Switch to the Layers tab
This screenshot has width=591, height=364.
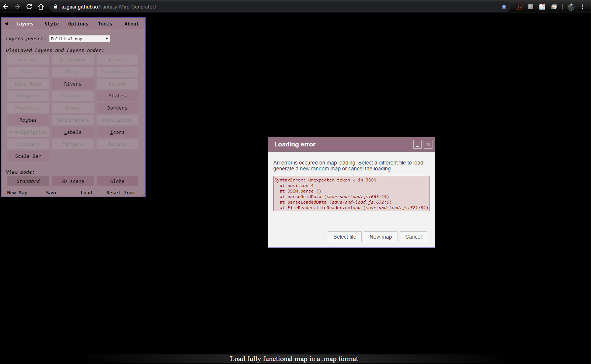(25, 24)
